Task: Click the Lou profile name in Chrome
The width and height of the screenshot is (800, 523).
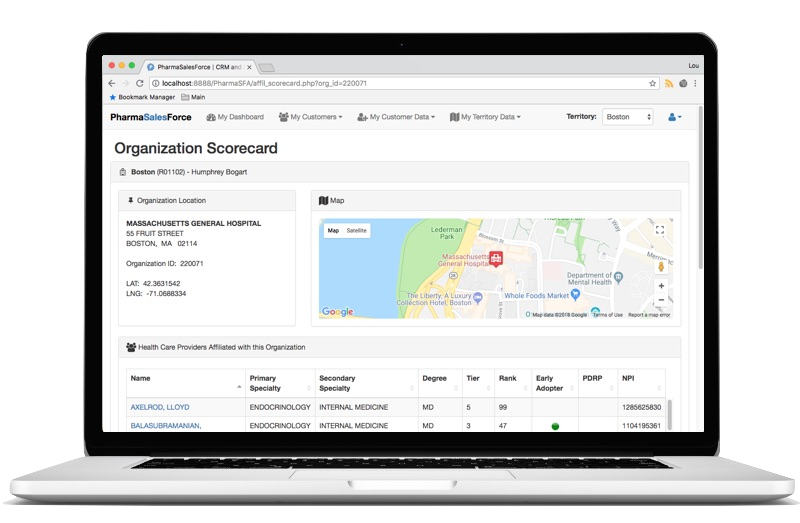Action: (693, 66)
